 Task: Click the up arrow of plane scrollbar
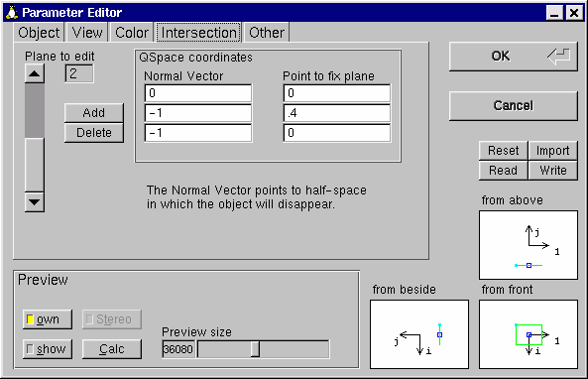point(34,73)
